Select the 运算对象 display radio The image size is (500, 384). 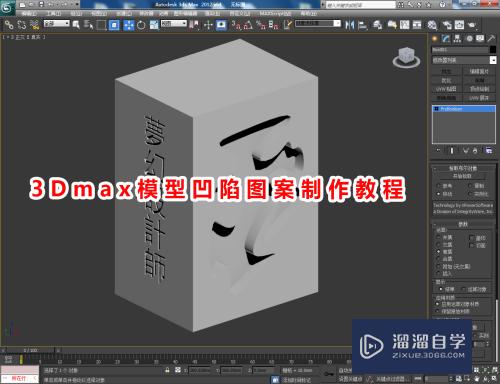(x=474, y=289)
